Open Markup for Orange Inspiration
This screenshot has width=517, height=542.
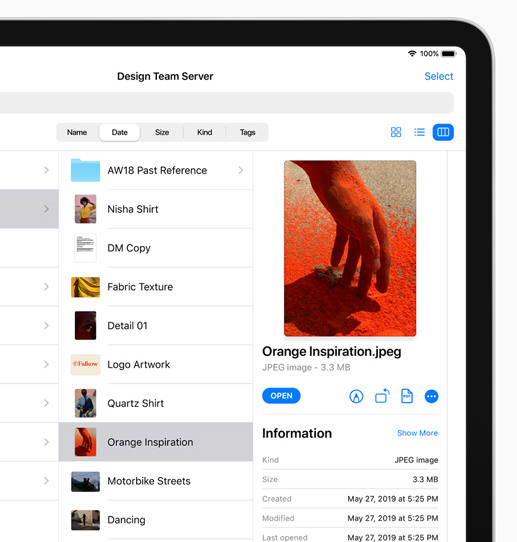pyautogui.click(x=356, y=396)
